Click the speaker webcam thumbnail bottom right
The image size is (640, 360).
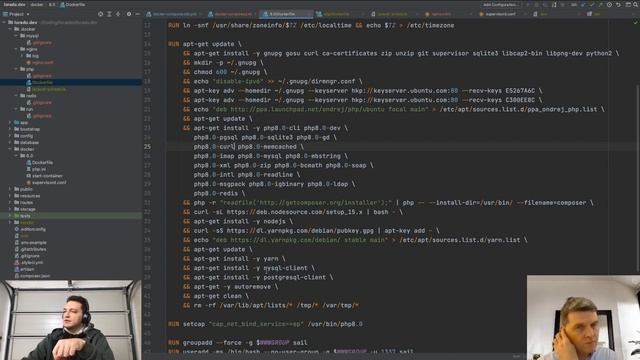pyautogui.click(x=583, y=318)
